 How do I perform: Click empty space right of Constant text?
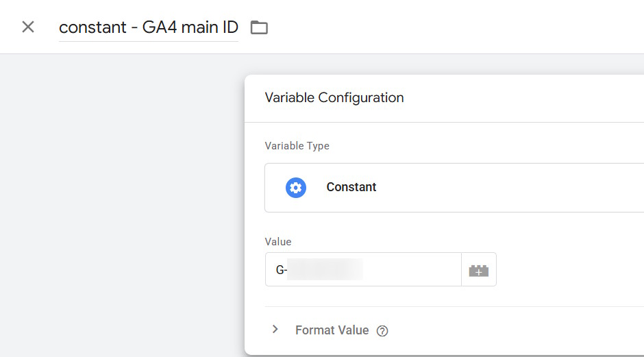point(509,188)
